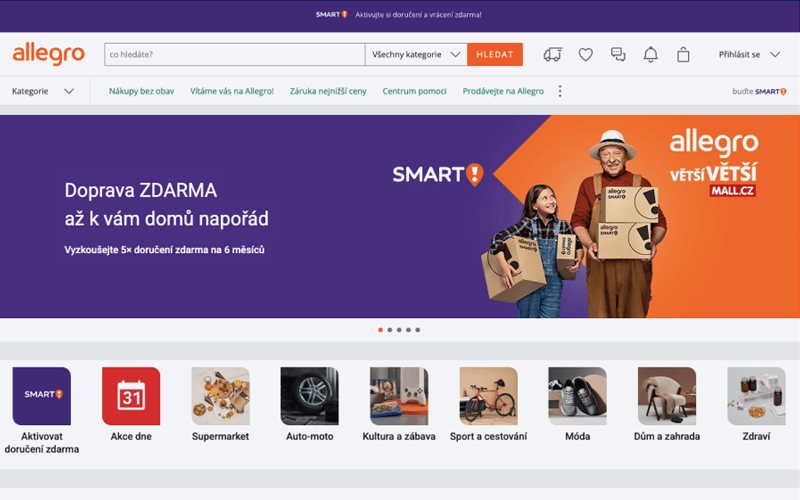The image size is (800, 500).
Task: Expand the Přihlásit se account menu
Action: (x=749, y=55)
